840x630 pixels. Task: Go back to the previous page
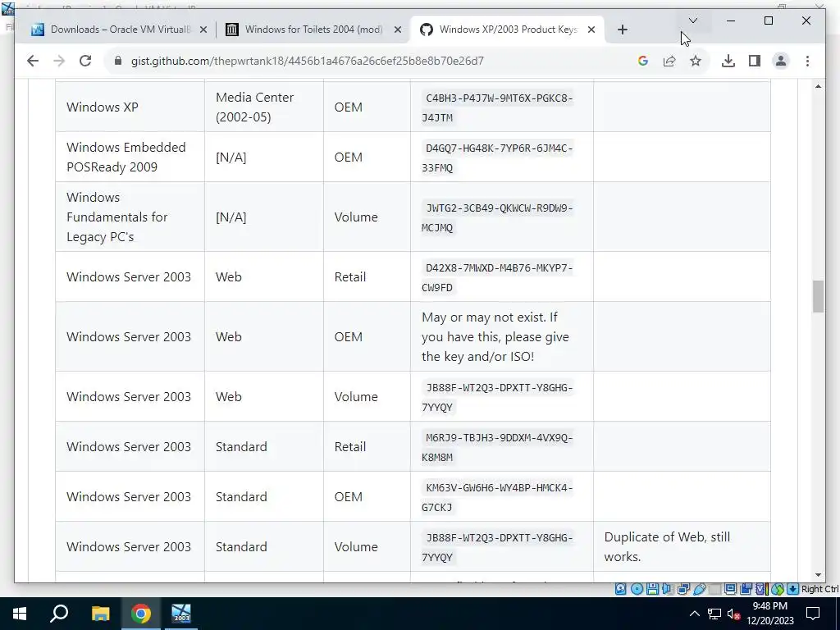point(33,61)
